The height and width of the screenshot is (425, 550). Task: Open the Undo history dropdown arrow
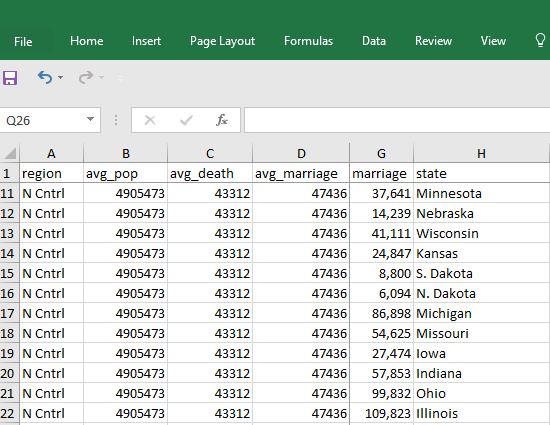pos(60,77)
